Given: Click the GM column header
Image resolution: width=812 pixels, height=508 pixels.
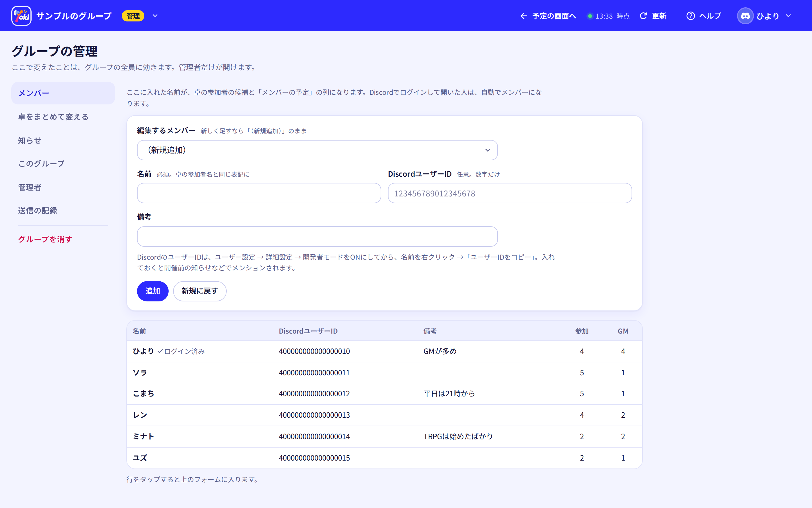Looking at the screenshot, I should 623,331.
